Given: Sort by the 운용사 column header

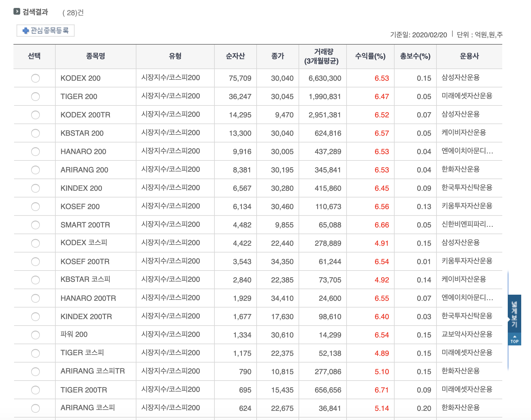Looking at the screenshot, I should (x=469, y=56).
